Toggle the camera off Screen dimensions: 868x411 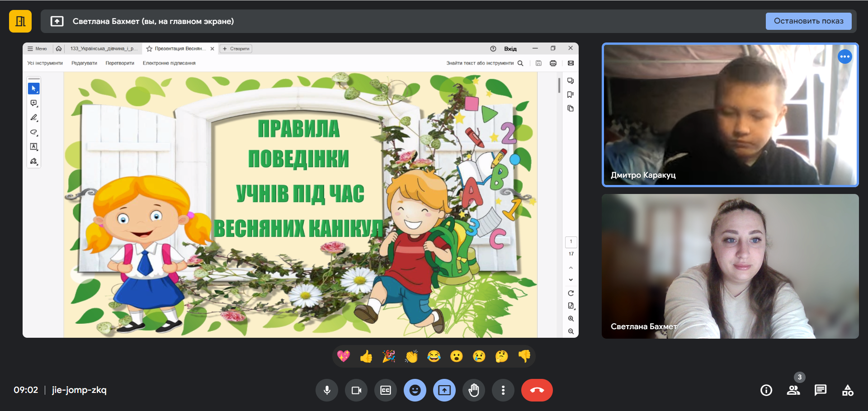tap(356, 390)
